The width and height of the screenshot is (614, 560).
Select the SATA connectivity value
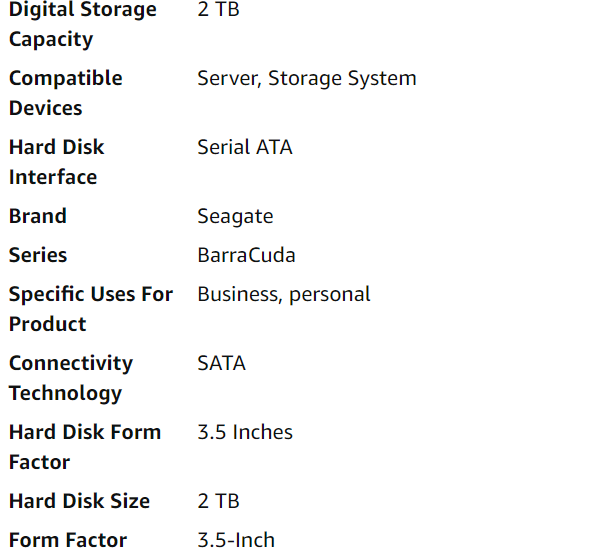(222, 363)
